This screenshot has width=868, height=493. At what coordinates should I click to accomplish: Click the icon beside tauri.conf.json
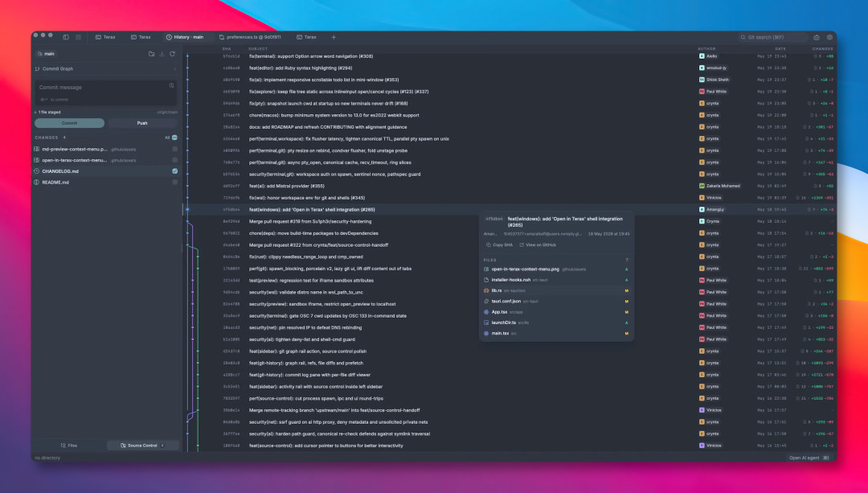pyautogui.click(x=486, y=302)
